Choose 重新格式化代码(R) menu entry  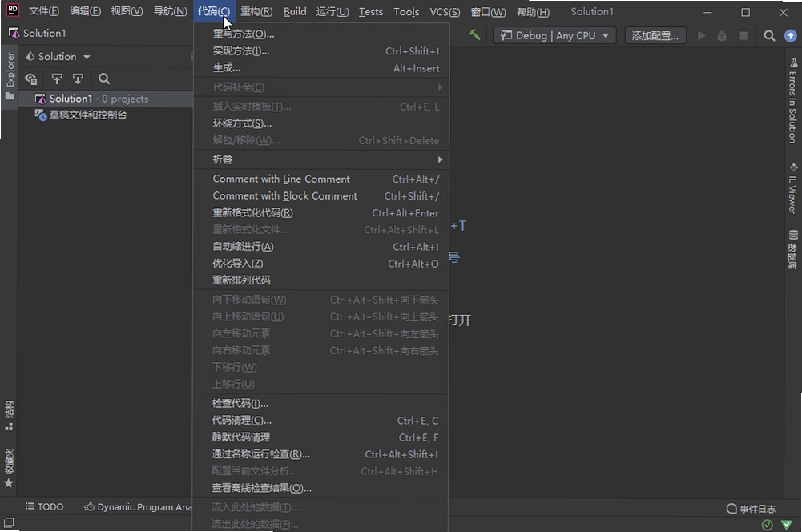tap(321, 213)
